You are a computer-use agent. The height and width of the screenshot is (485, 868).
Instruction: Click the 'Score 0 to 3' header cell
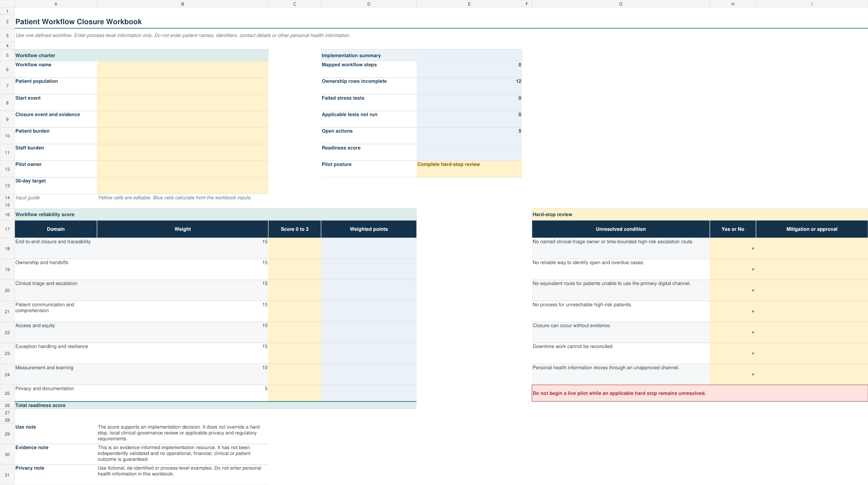click(x=295, y=229)
